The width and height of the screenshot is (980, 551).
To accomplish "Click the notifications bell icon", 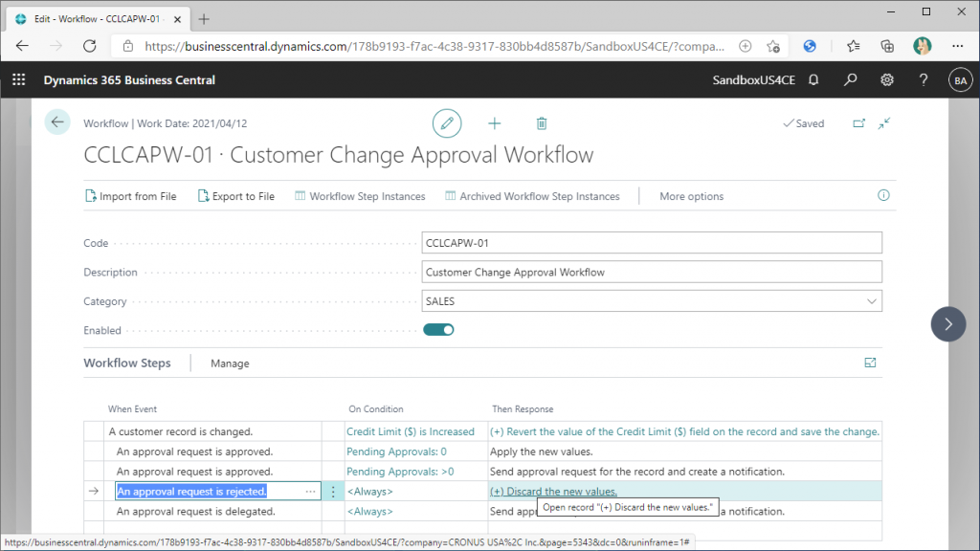I will [x=813, y=80].
